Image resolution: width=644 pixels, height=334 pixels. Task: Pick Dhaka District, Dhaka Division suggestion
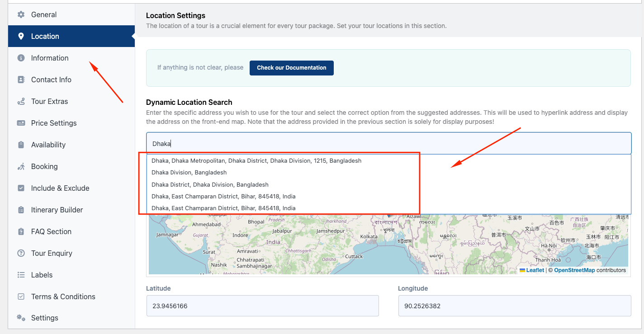(x=210, y=184)
